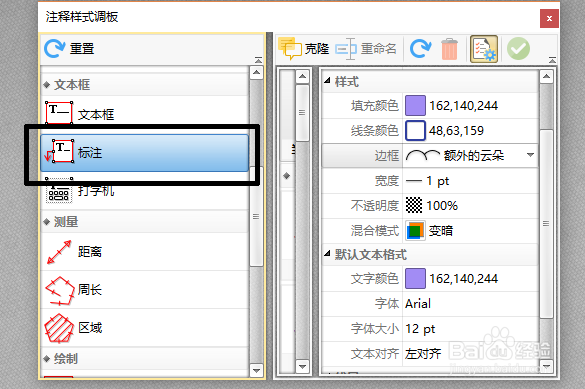The width and height of the screenshot is (585, 389).
Task: Open the 混合模式 变暗 option
Action: pos(470,230)
